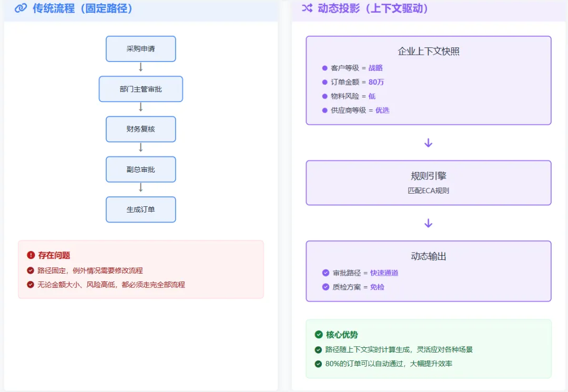Click the red warning icon beside 存在问题

point(31,255)
